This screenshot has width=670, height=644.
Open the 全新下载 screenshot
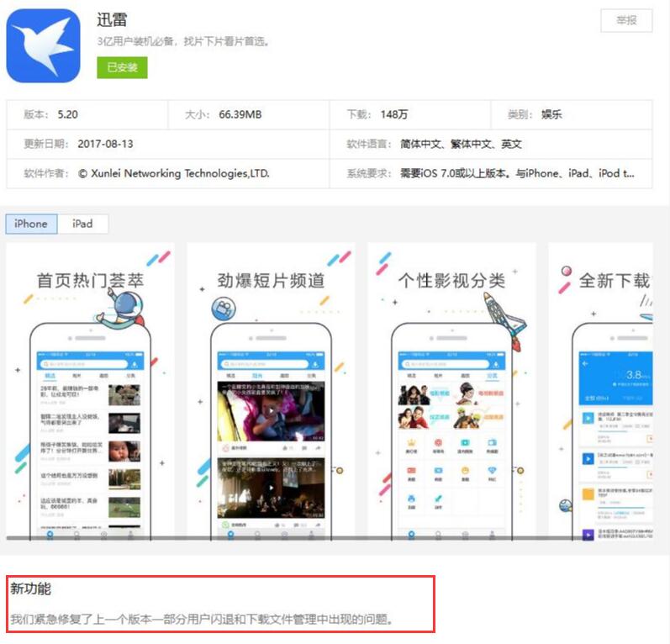(x=600, y=392)
